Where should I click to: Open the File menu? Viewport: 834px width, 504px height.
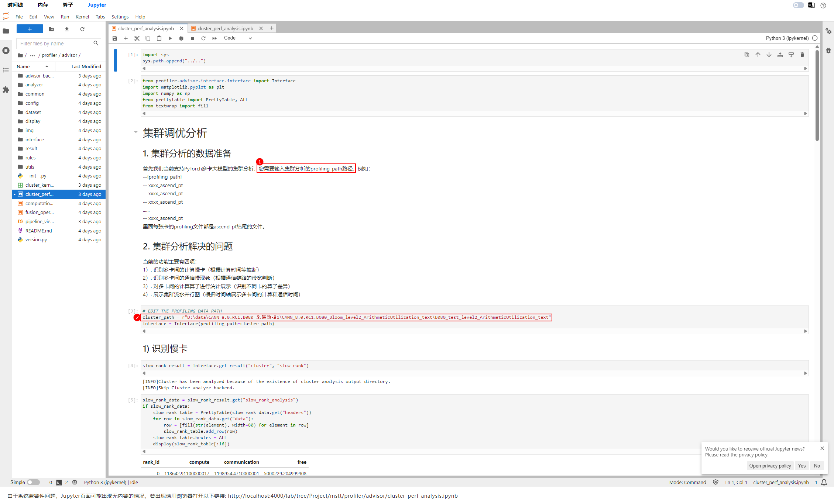(19, 17)
